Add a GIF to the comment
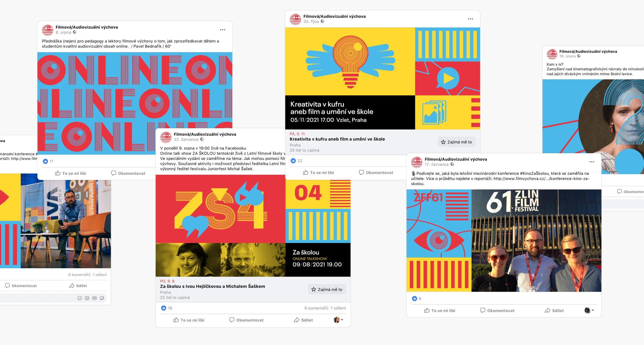 tap(95, 298)
